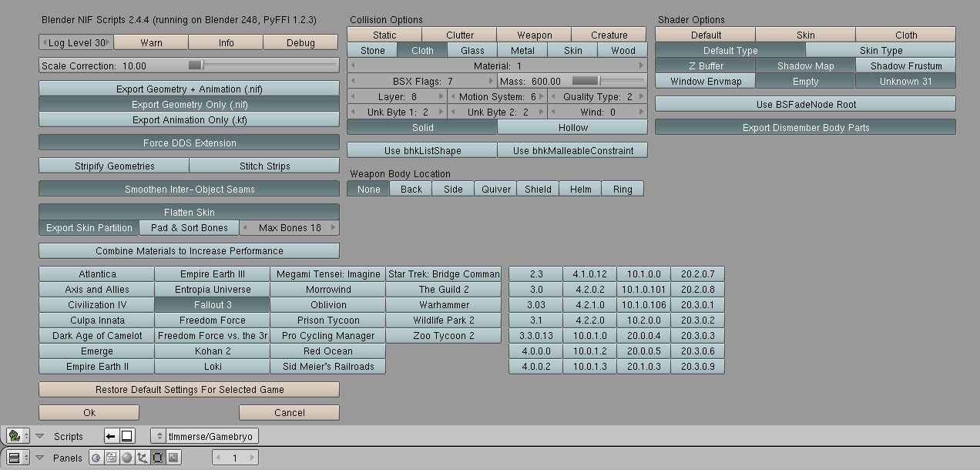
Task: Select Hollow collision option
Action: click(x=572, y=127)
